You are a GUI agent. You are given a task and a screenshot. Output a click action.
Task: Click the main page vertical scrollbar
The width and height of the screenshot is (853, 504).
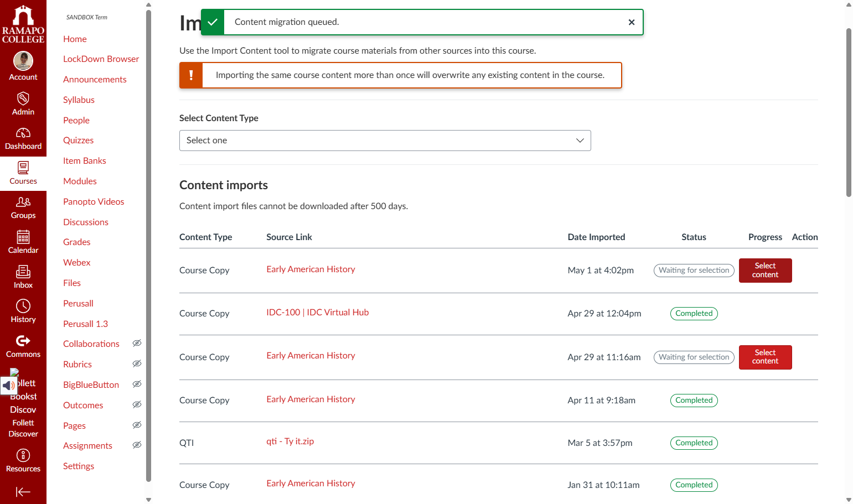849,113
